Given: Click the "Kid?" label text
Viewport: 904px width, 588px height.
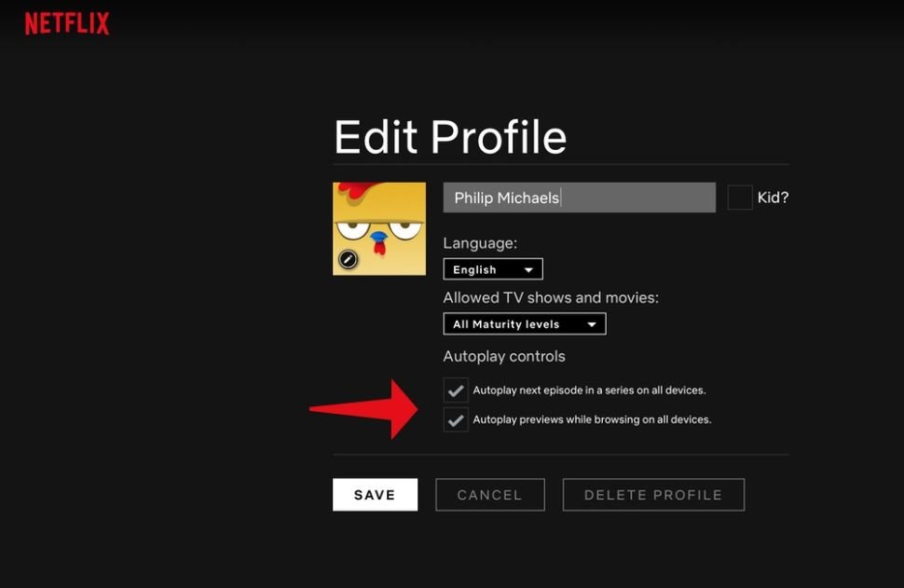Looking at the screenshot, I should point(773,198).
